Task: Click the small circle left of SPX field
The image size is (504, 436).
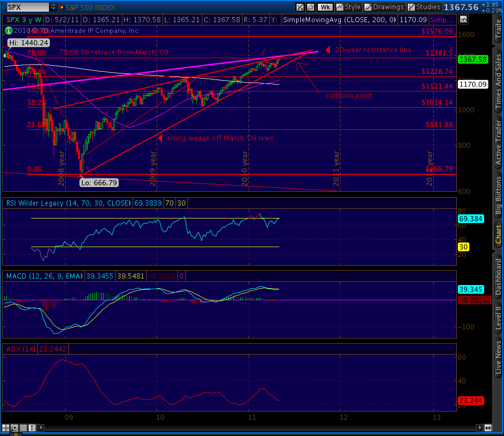Action: coord(4,7)
